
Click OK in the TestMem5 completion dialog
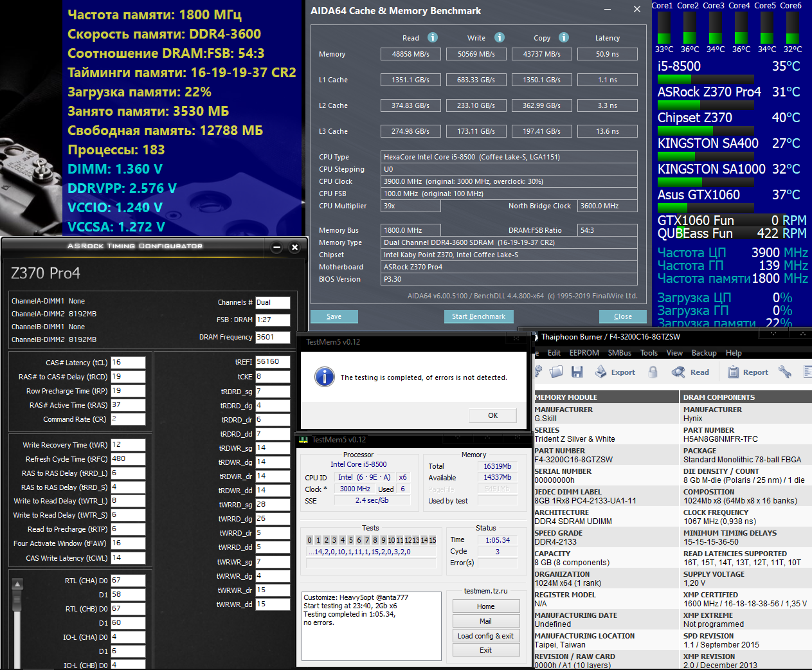(x=492, y=415)
